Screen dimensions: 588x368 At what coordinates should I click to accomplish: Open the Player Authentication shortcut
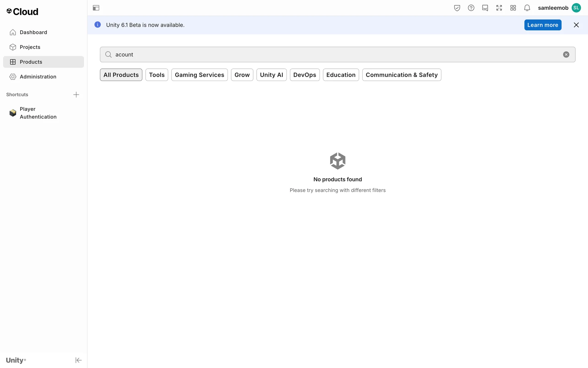click(38, 113)
